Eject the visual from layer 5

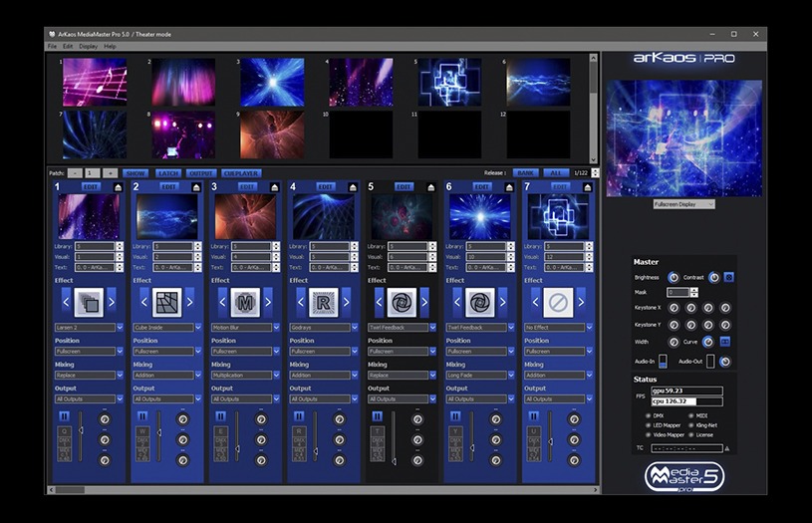coord(430,187)
